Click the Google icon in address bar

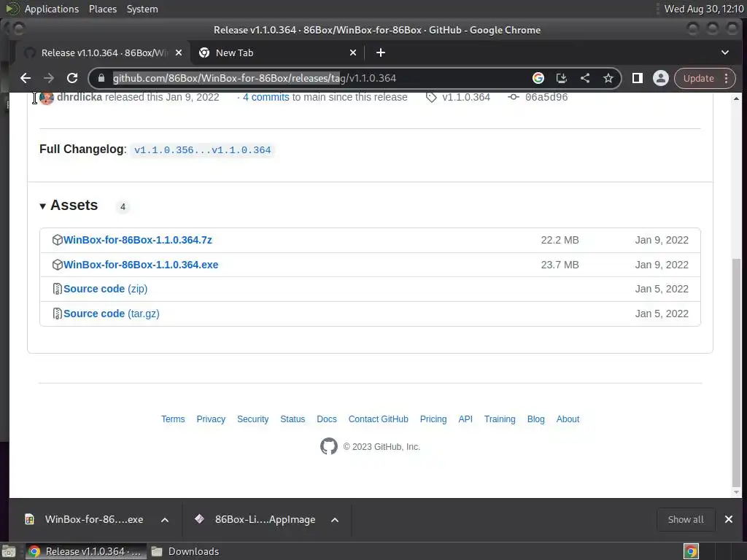coord(538,78)
